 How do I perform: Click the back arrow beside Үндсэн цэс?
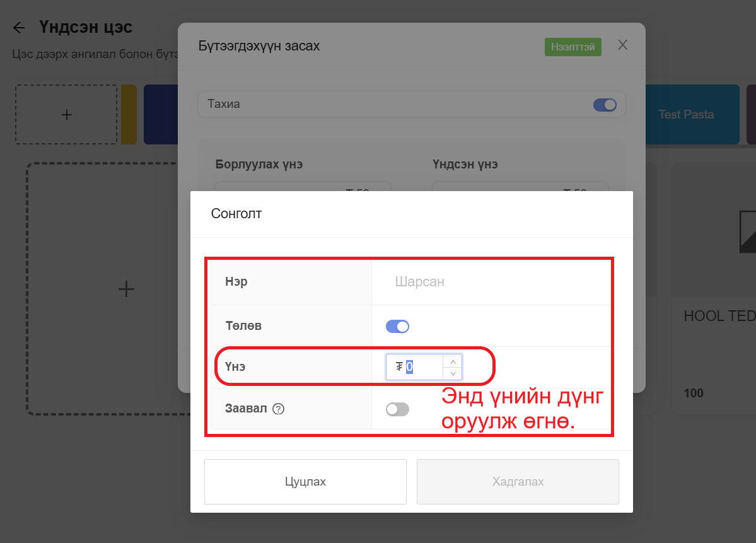click(x=19, y=28)
